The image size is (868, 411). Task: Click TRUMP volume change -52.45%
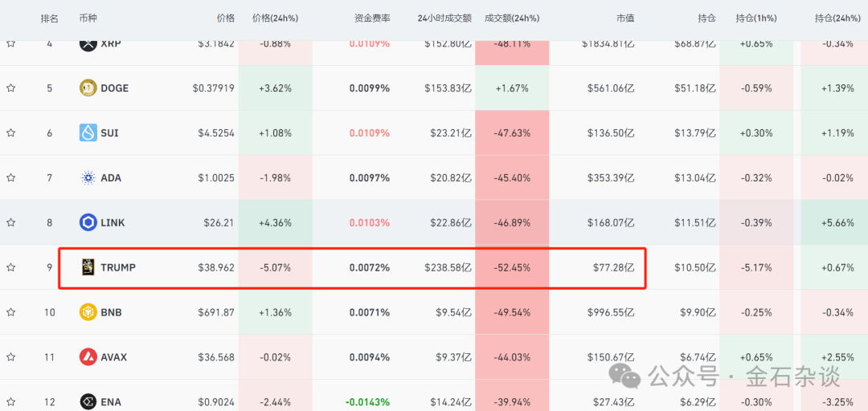pyautogui.click(x=512, y=267)
